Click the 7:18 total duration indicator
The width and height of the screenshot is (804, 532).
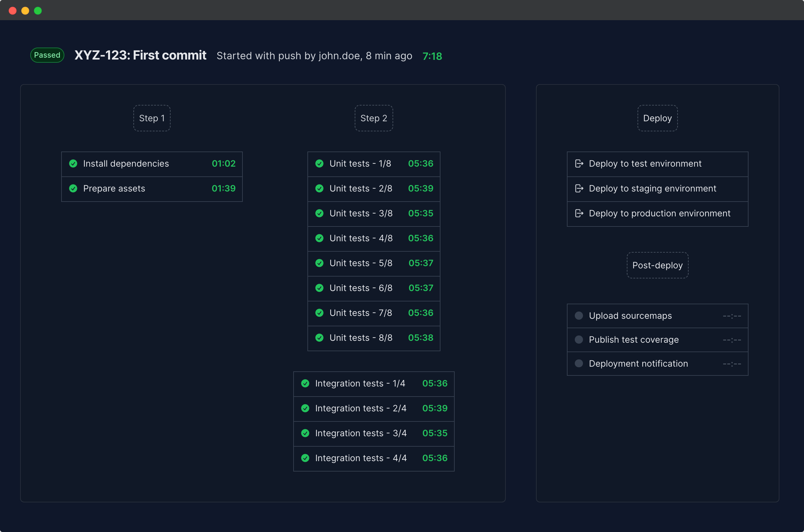pyautogui.click(x=432, y=56)
